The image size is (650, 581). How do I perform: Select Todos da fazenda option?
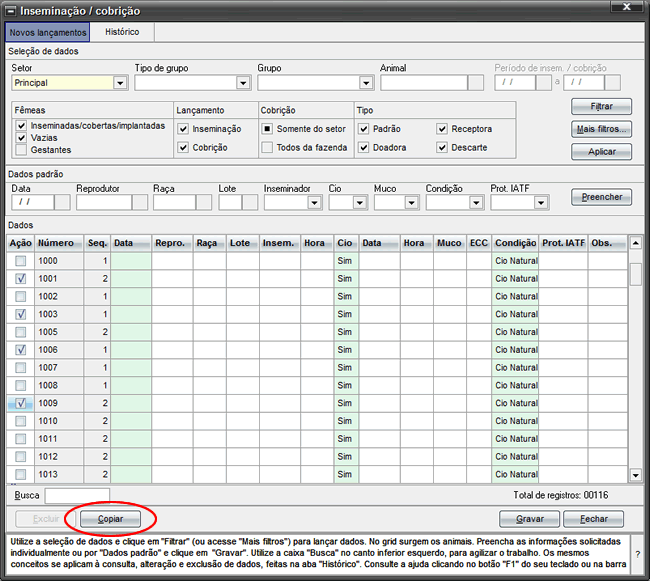[267, 148]
